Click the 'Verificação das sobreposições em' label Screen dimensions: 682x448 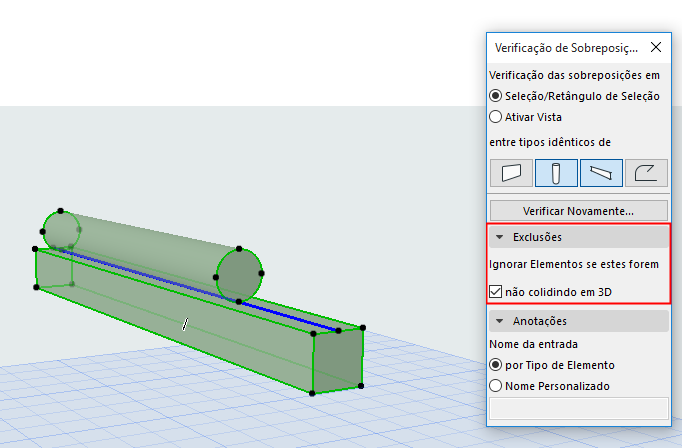(574, 75)
